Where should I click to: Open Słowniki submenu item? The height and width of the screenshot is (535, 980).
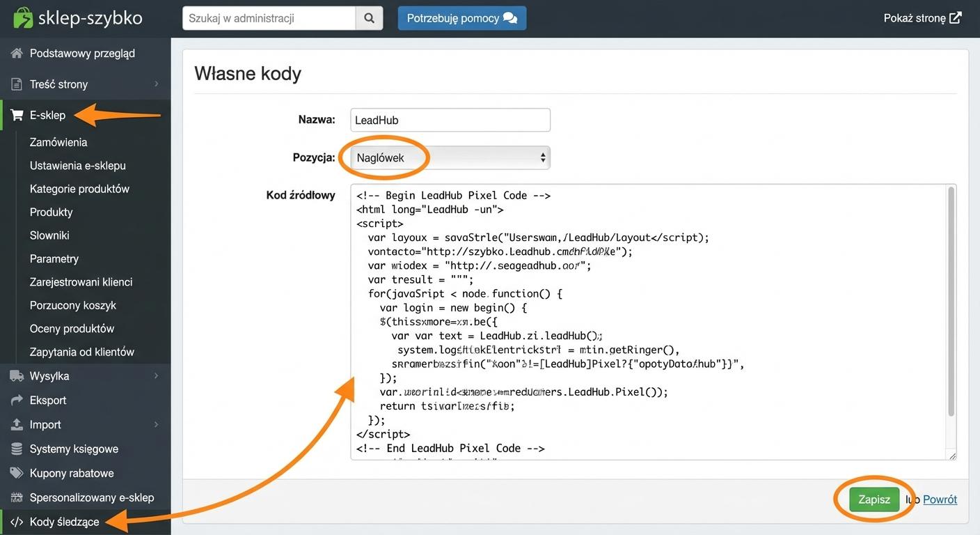point(49,235)
